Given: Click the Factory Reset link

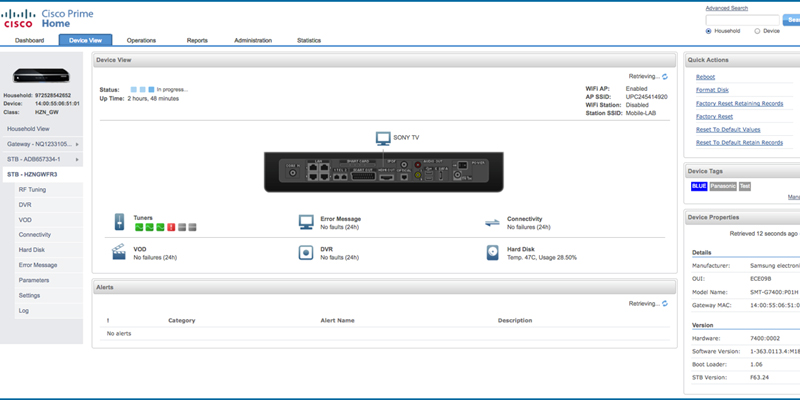Looking at the screenshot, I should pos(714,116).
